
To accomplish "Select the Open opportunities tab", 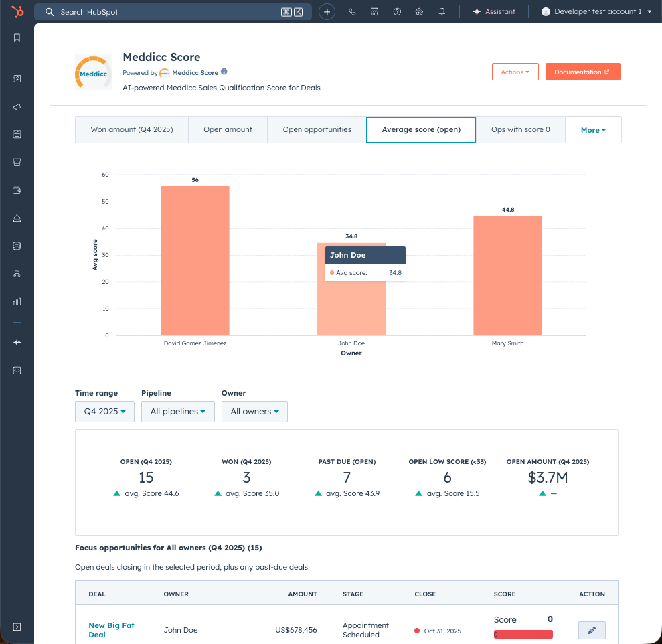I will point(316,129).
